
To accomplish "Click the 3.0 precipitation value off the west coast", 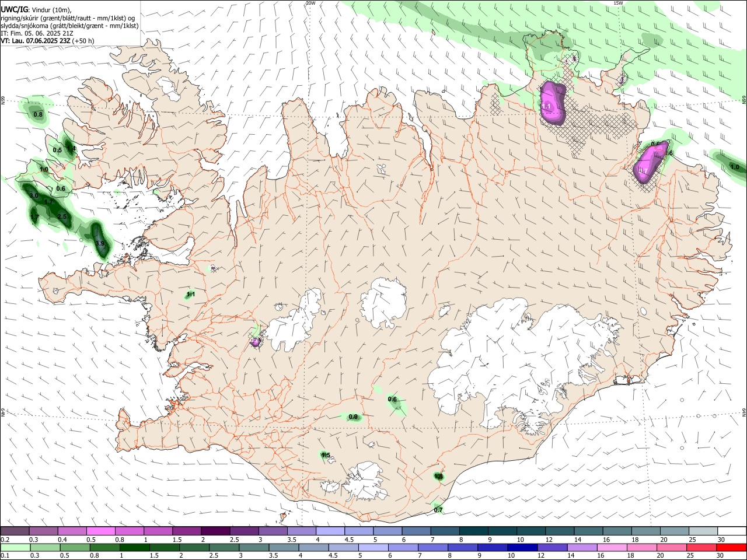I will coord(34,195).
